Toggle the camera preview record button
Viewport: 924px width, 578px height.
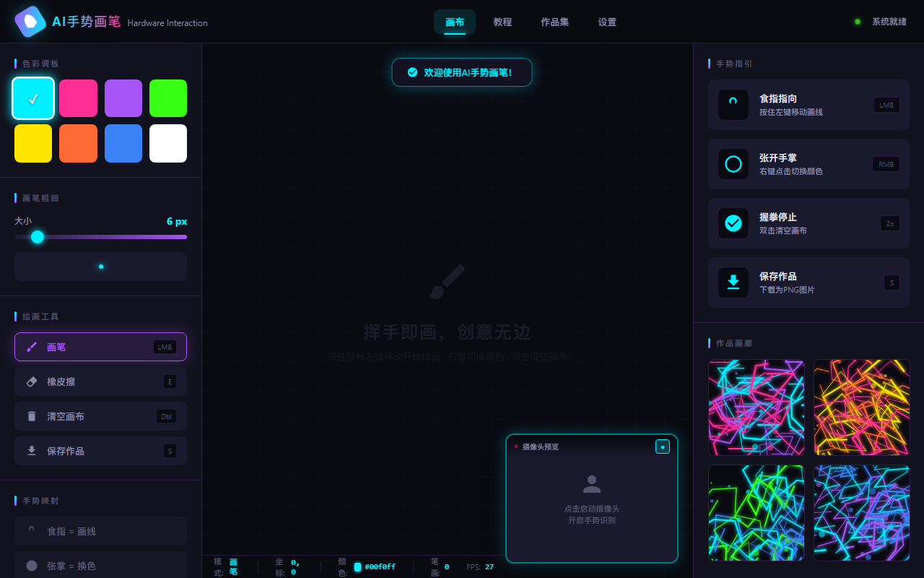coord(663,447)
